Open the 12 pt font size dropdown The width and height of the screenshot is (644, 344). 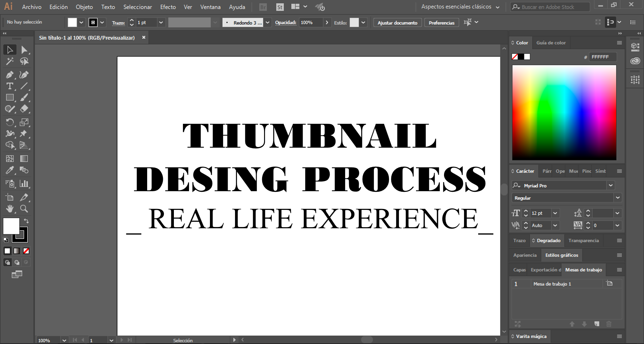(555, 213)
